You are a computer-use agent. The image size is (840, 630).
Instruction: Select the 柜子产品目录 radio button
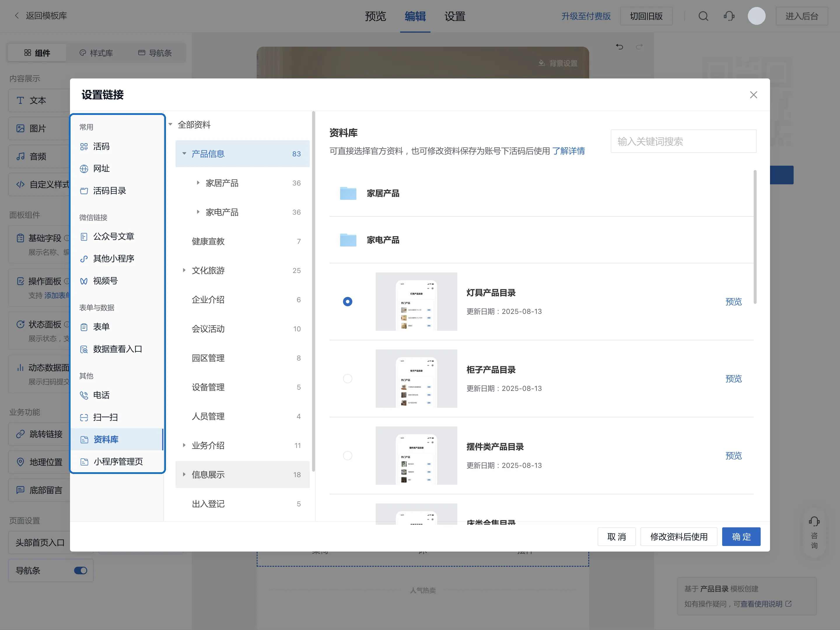[x=347, y=379]
